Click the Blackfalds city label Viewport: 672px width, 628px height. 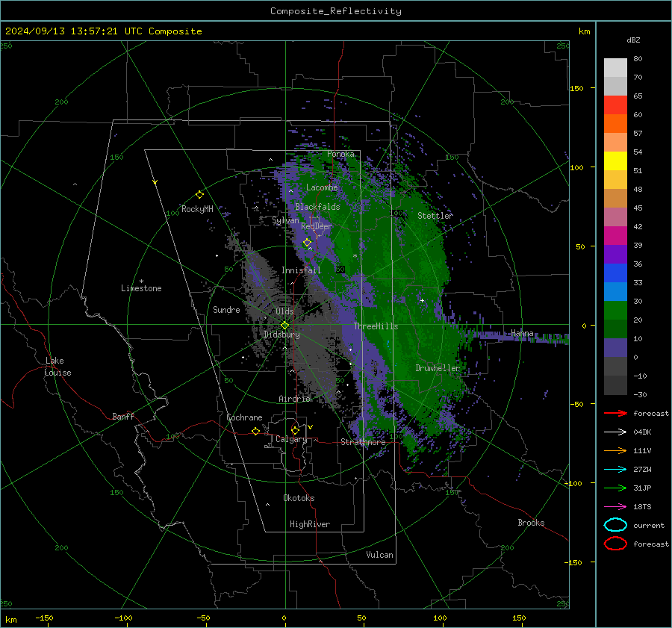point(317,207)
